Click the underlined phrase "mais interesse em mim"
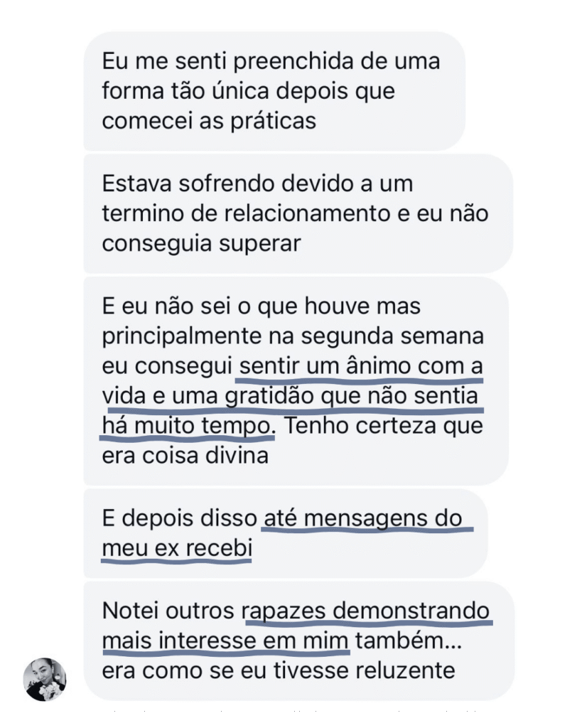The image size is (582, 728). click(225, 640)
